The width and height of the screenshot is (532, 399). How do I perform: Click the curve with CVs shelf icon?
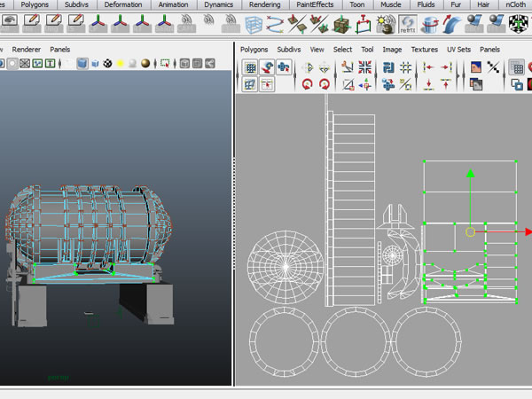[x=275, y=25]
